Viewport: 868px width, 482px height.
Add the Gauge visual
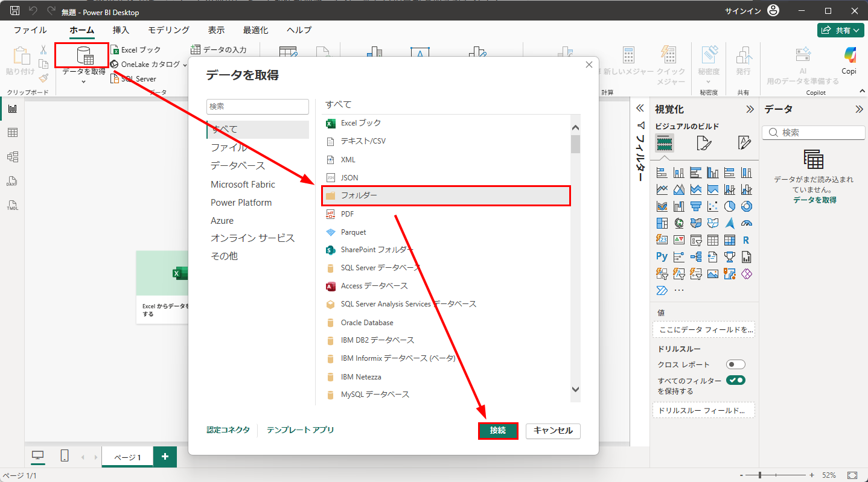tap(747, 223)
